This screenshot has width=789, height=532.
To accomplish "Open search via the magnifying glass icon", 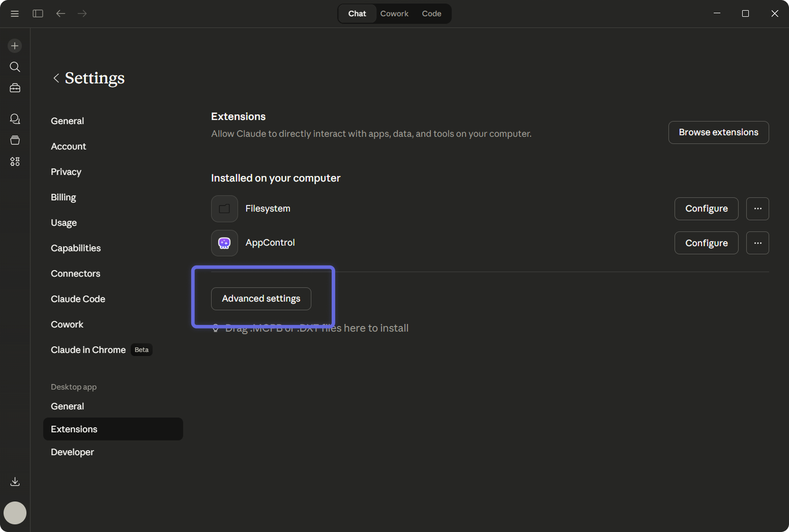I will (15, 67).
